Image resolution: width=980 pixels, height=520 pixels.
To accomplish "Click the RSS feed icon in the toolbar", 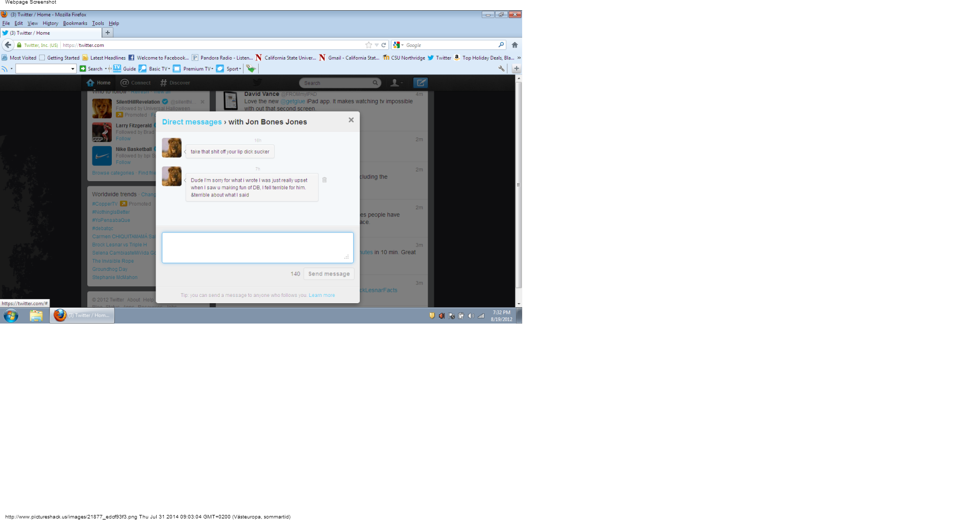I will (x=5, y=69).
